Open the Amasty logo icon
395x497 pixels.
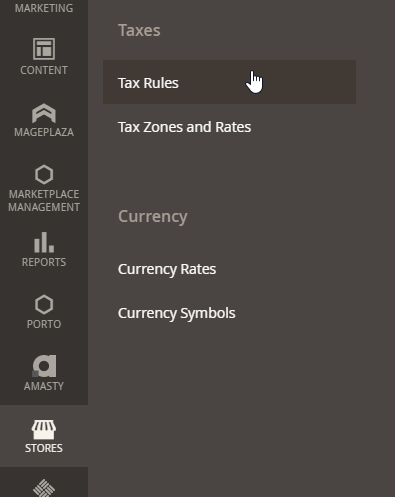tap(44, 366)
